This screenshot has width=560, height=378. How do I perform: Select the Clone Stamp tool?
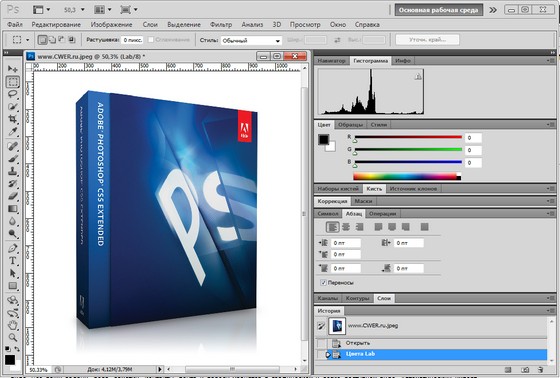point(13,171)
